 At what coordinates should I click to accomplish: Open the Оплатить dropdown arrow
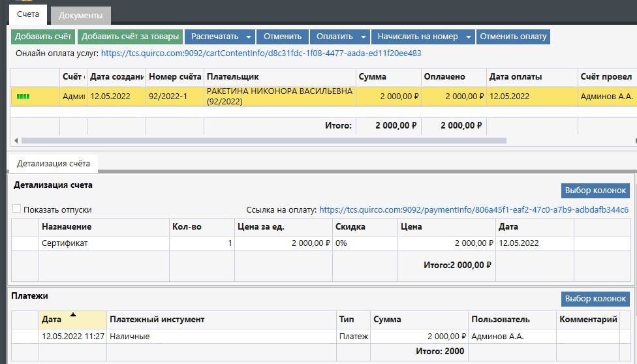[x=364, y=37]
